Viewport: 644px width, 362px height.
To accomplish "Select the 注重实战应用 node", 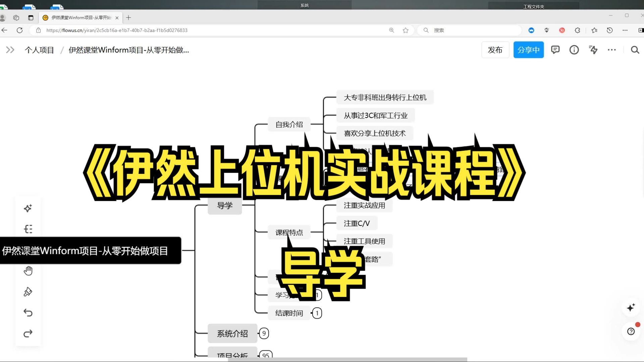I will pos(364,205).
